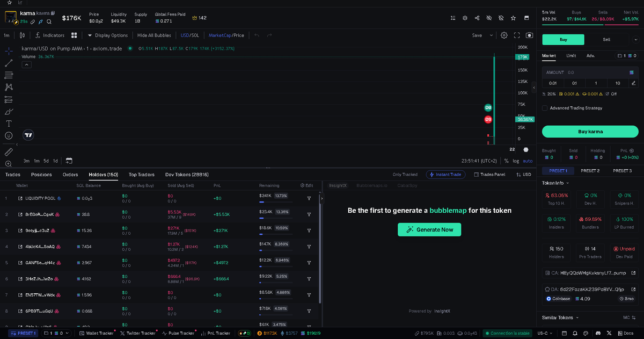This screenshot has width=644, height=339.
Task: Open the Top Traders tab
Action: [142, 175]
